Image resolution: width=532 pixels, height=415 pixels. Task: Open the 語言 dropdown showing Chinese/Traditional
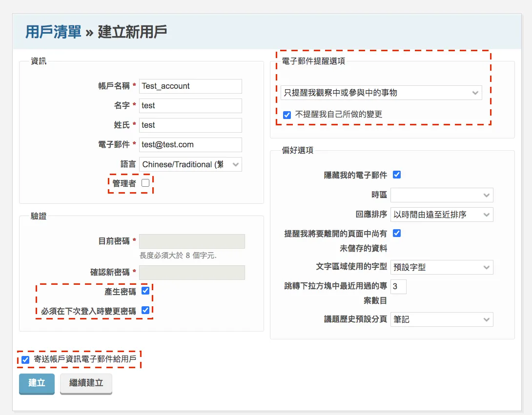190,164
